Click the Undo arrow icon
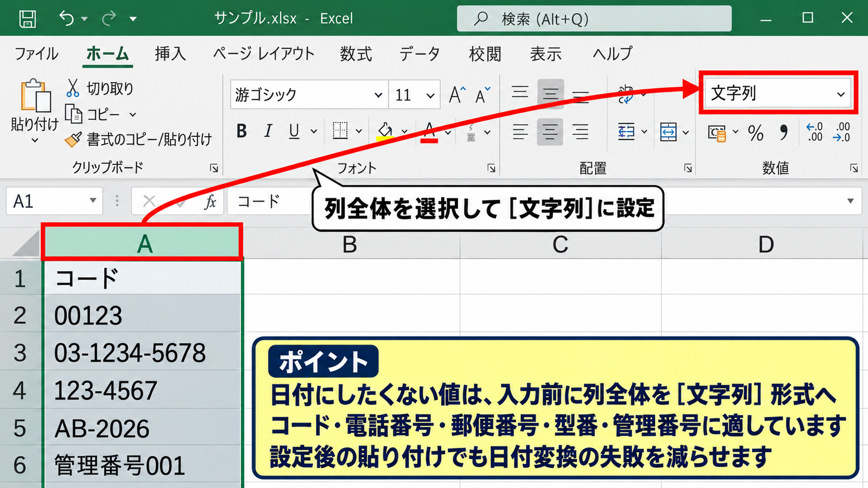 (66, 18)
